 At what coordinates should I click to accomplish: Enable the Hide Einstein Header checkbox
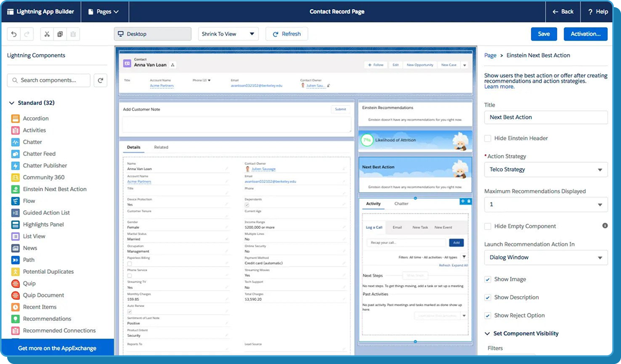(488, 138)
